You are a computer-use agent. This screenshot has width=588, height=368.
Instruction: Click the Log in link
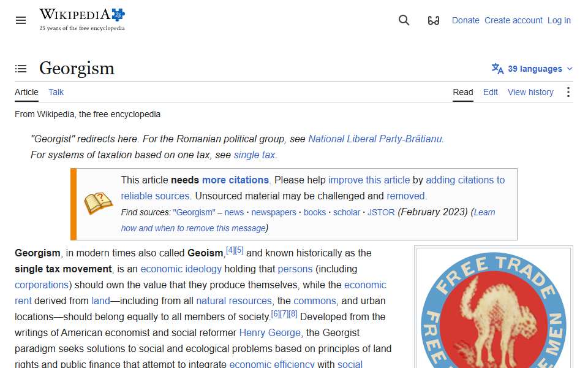click(559, 20)
